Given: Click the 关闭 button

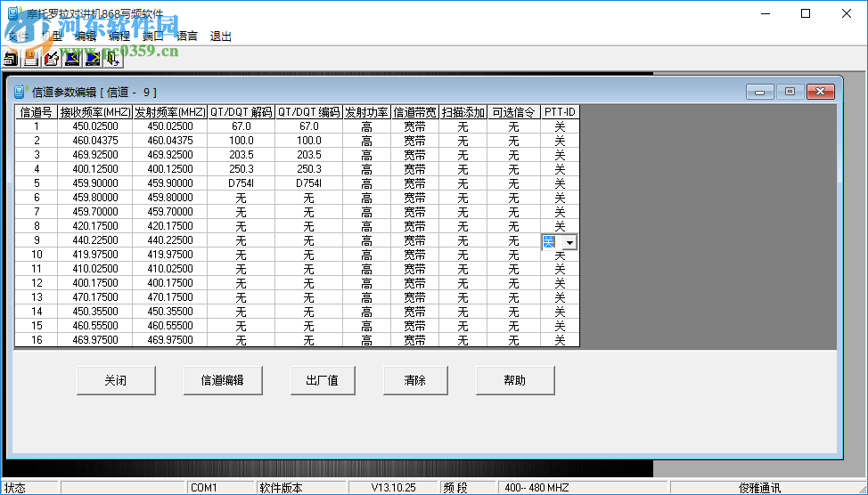Looking at the screenshot, I should [116, 380].
